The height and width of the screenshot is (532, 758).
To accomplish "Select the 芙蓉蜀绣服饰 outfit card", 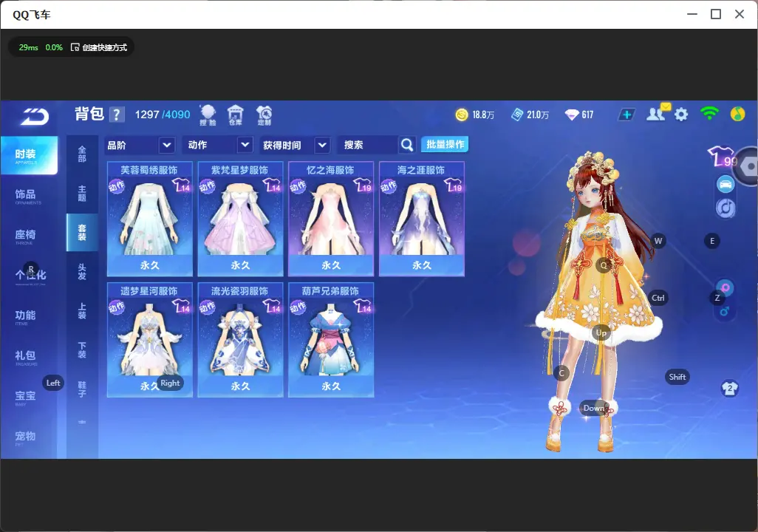I will [x=150, y=219].
